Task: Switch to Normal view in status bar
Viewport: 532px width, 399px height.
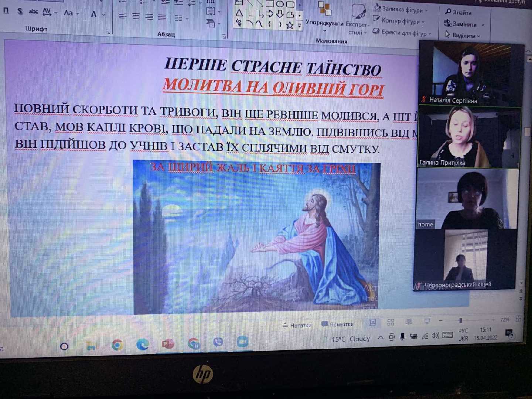Action: point(372,323)
